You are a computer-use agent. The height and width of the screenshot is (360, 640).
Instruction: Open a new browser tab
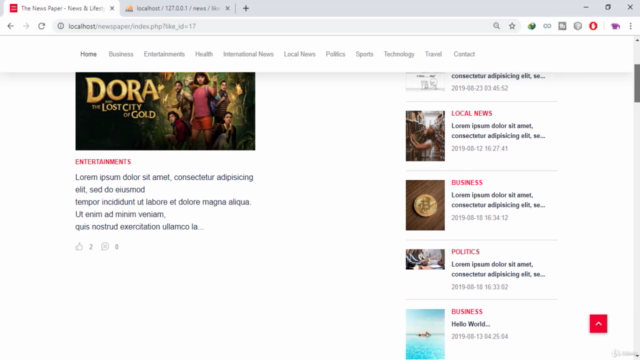point(246,8)
